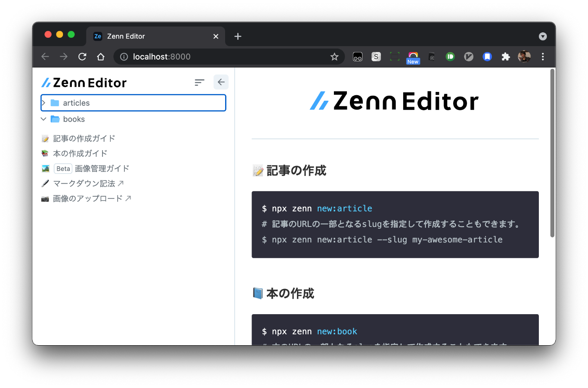Click the browser home button

[x=101, y=57]
